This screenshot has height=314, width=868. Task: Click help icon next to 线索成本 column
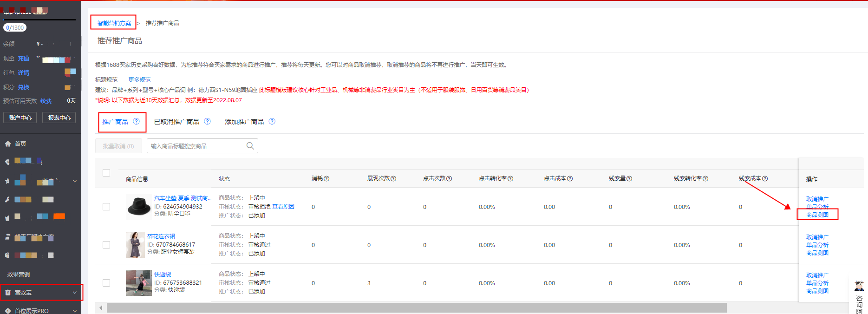765,179
